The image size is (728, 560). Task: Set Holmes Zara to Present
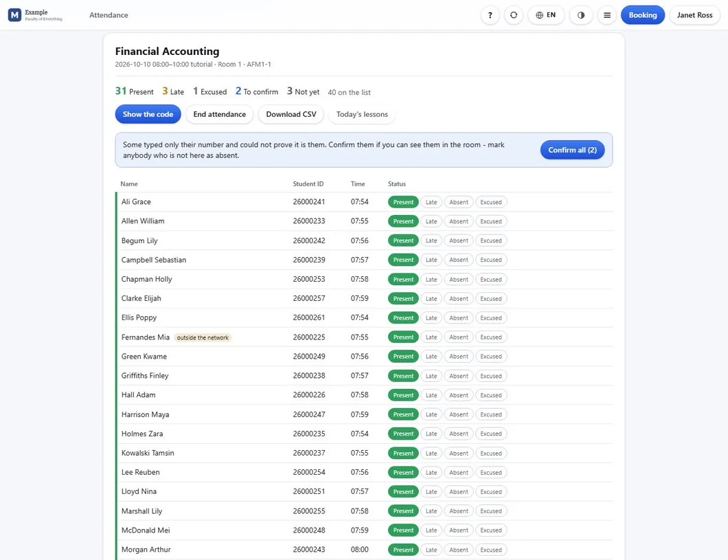403,434
